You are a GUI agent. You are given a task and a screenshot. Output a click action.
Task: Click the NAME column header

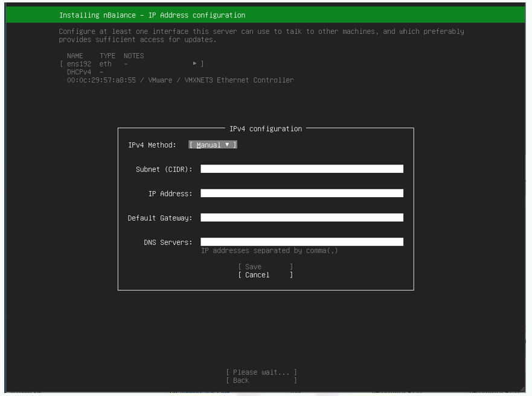point(75,56)
